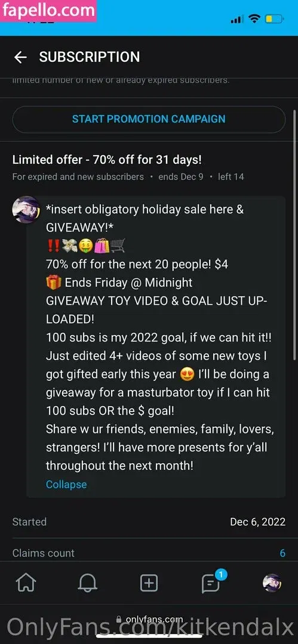Screen dimensions: 298x644
Task: Tap the creator avatar beside promo message
Action: coord(26,209)
